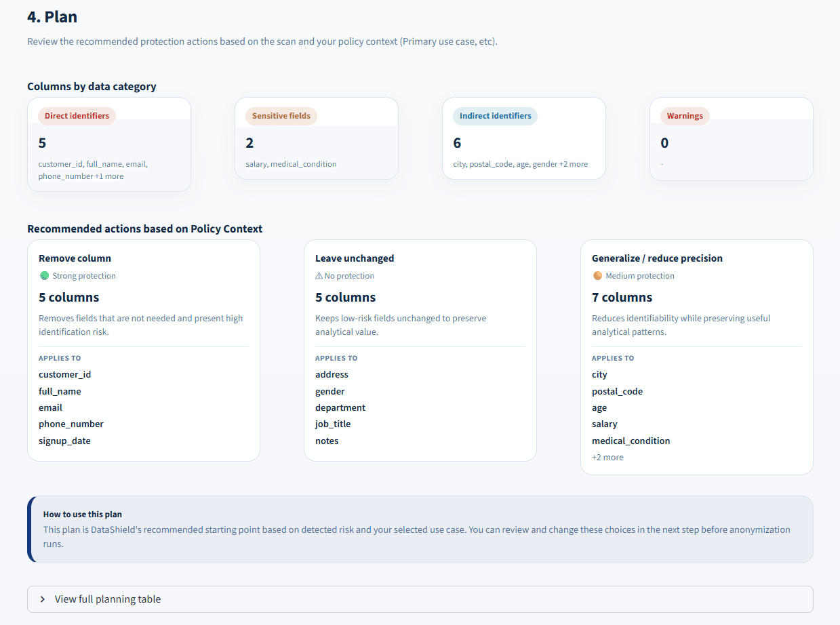The width and height of the screenshot is (840, 625).
Task: Click the 'salary, medical_condition' text in Sensitive fields
Action: coord(291,164)
